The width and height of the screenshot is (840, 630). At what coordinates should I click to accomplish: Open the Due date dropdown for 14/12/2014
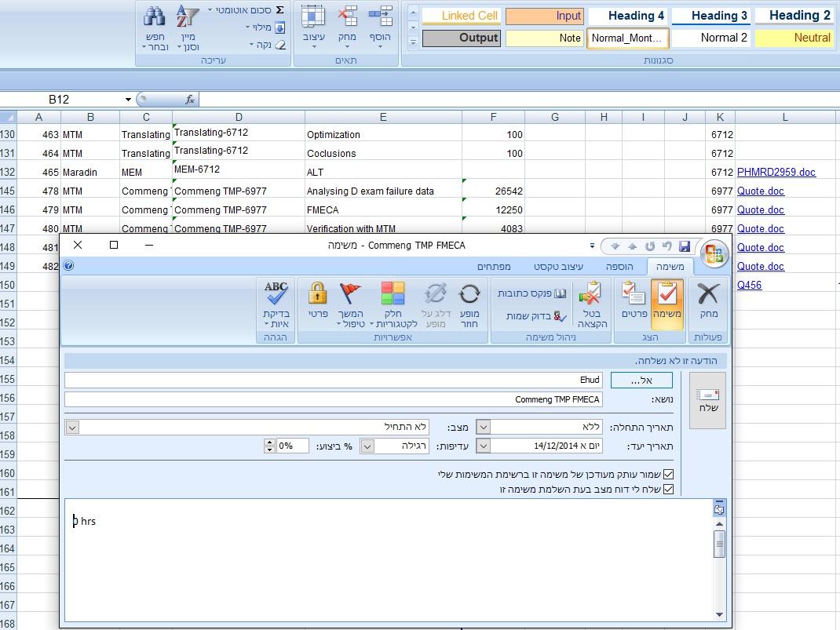click(483, 446)
